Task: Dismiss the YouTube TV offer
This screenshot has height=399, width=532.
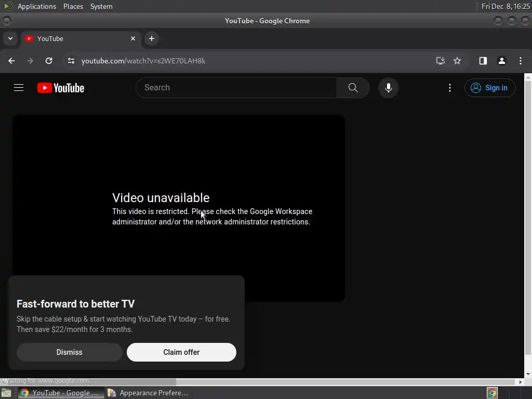Action: coord(69,352)
